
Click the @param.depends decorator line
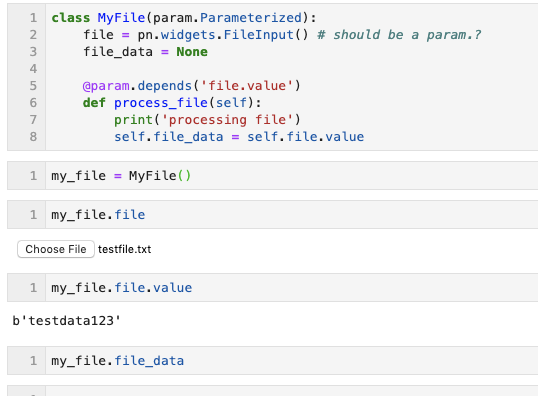191,86
